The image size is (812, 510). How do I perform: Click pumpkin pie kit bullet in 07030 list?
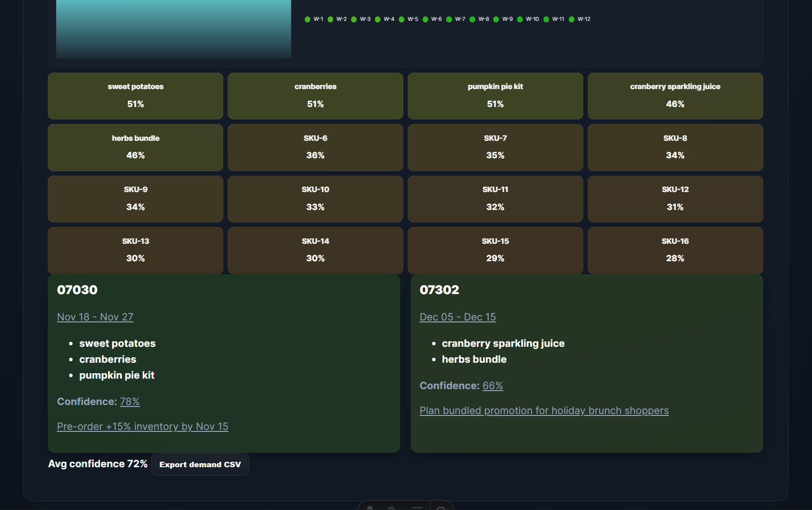pos(117,375)
